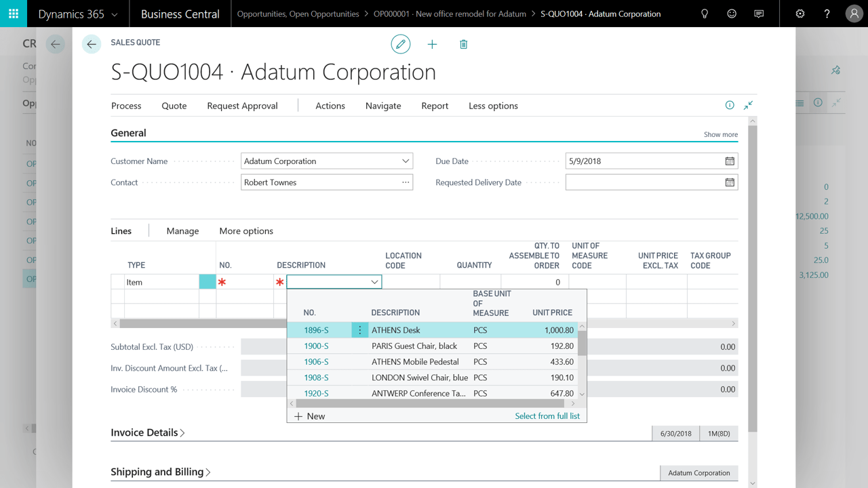Open the Manage menu for Lines
The width and height of the screenshot is (868, 488).
[182, 231]
